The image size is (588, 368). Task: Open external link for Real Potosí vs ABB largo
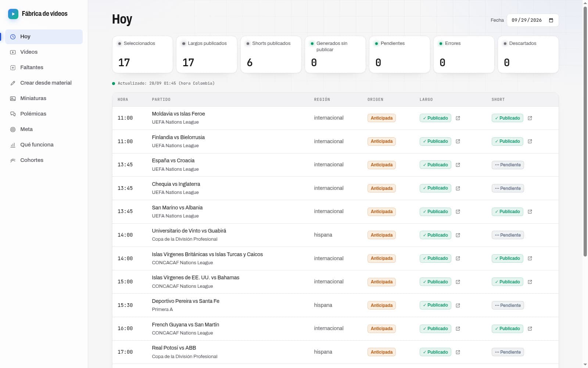[458, 352]
